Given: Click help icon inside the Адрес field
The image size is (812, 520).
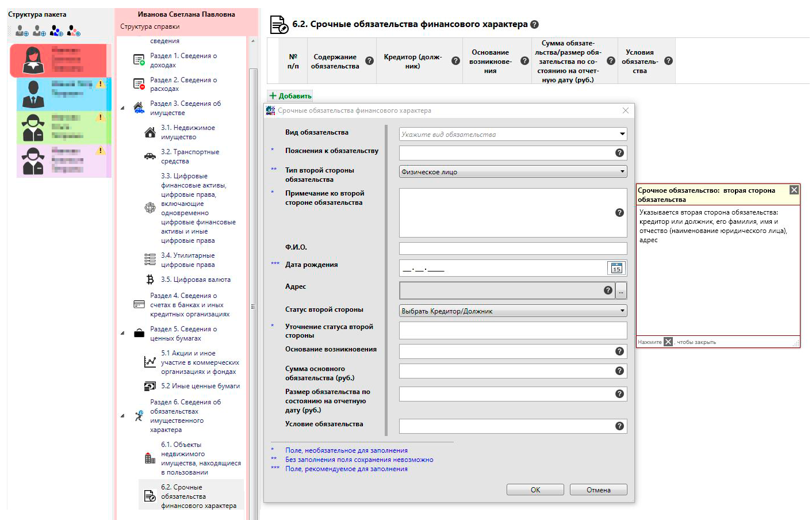Looking at the screenshot, I should coord(608,290).
